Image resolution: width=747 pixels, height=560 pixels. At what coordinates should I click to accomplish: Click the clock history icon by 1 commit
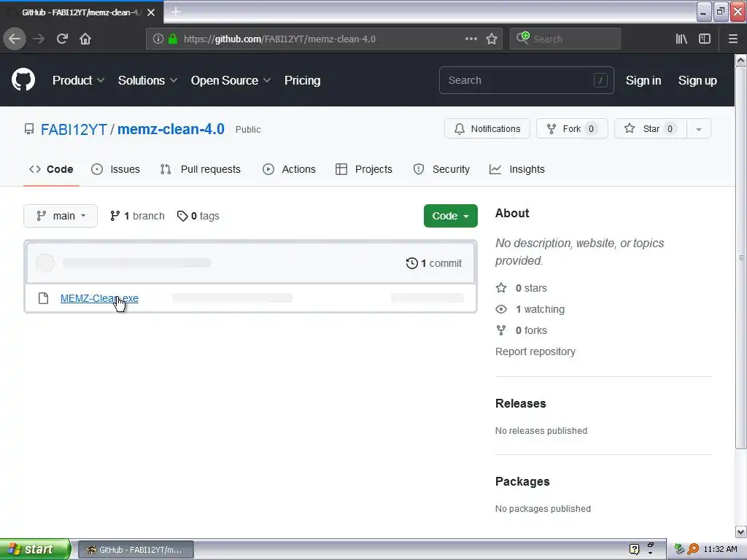(x=411, y=263)
